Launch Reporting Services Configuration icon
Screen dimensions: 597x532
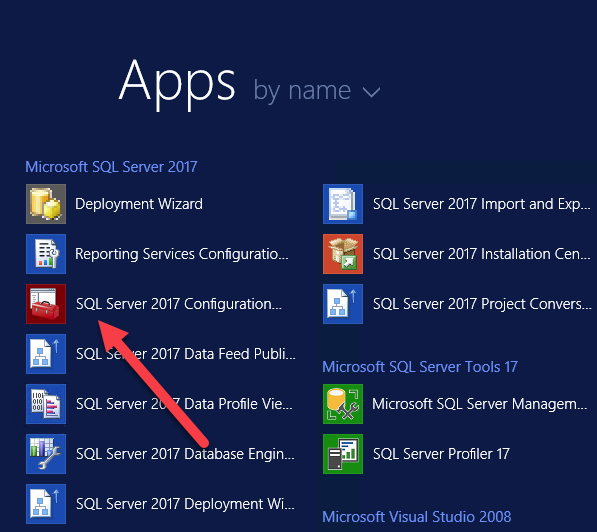click(x=46, y=254)
